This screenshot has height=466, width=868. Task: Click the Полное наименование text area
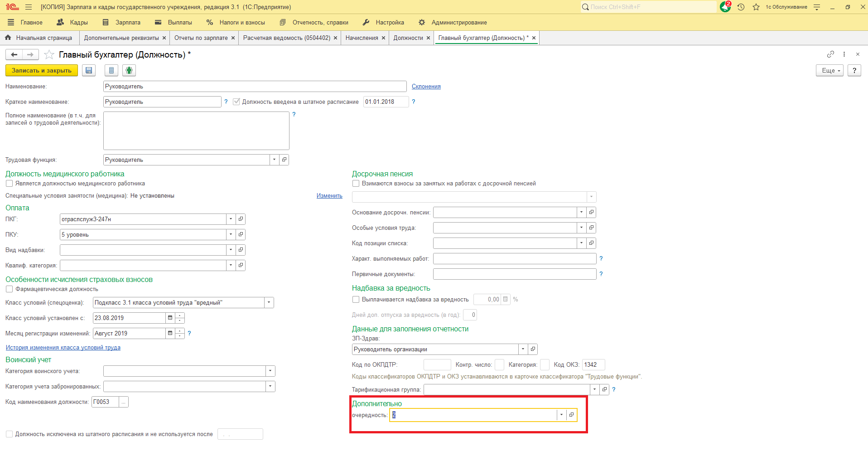[x=196, y=131]
